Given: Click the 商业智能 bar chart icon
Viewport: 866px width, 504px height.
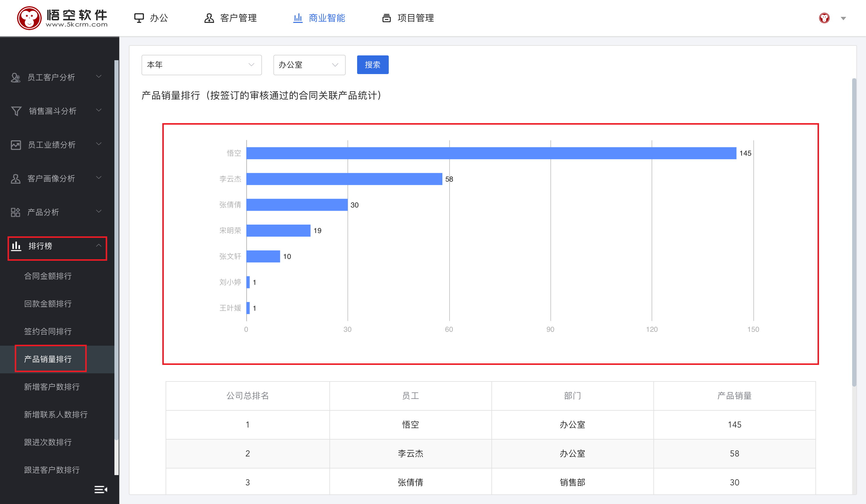Looking at the screenshot, I should pyautogui.click(x=297, y=18).
